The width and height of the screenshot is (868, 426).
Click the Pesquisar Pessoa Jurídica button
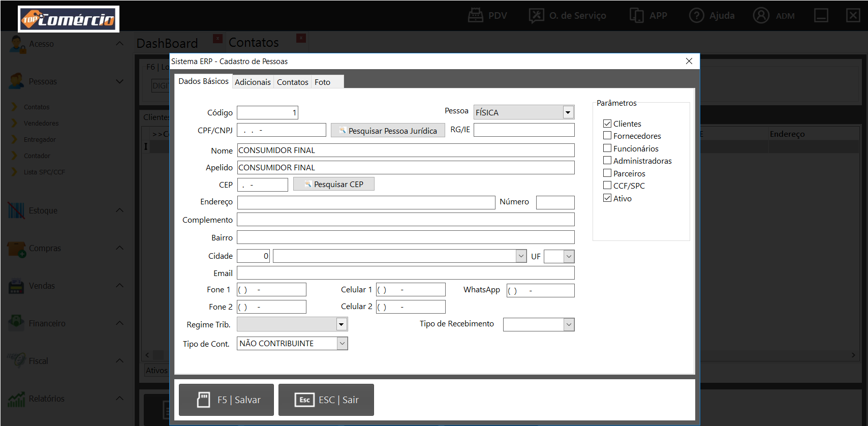click(x=388, y=131)
